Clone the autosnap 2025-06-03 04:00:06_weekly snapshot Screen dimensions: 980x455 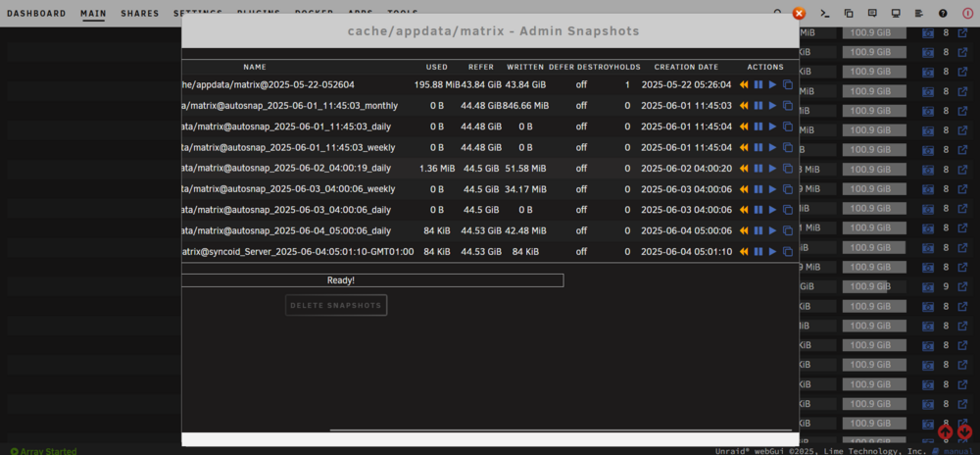point(788,188)
